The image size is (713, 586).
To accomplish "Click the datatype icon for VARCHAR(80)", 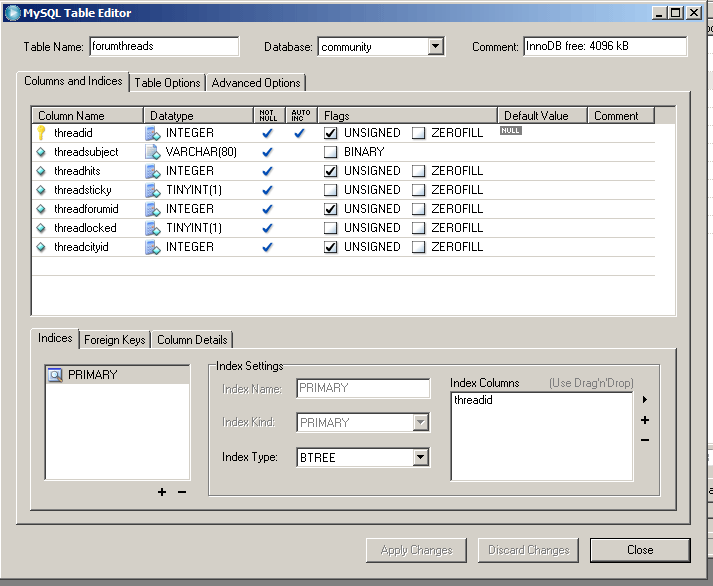I will pos(153,152).
